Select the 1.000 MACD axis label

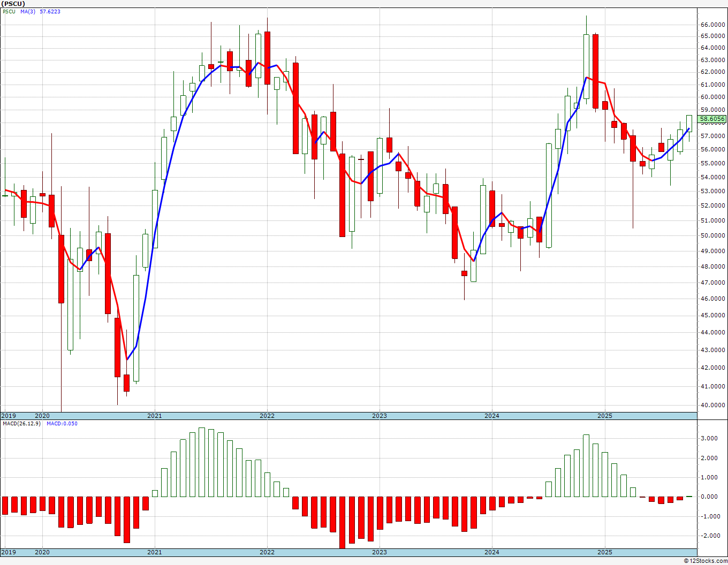coord(710,477)
